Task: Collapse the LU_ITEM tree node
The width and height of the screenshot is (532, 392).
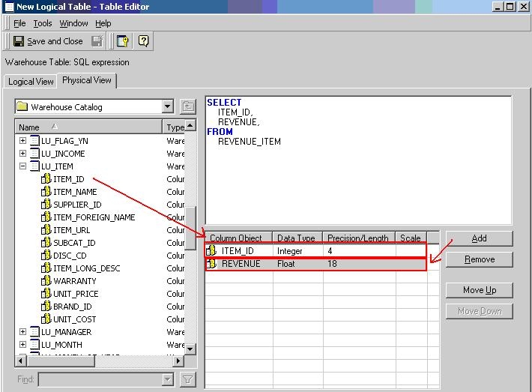Action: 22,166
